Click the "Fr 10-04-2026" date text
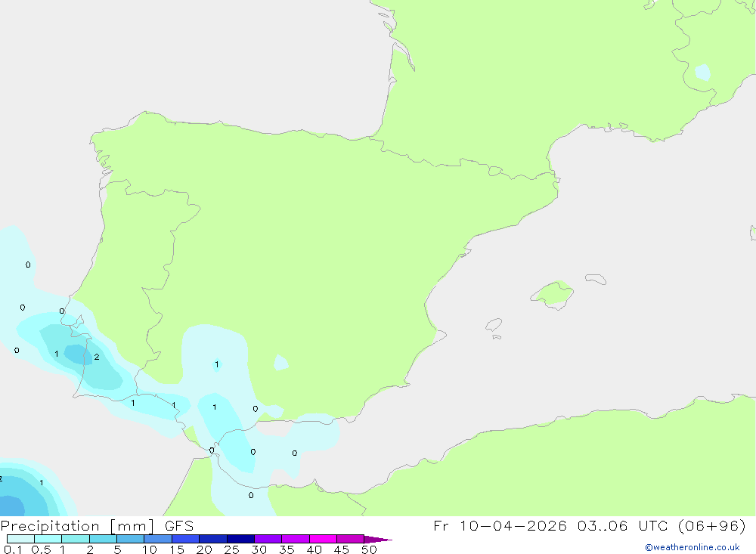Image resolution: width=756 pixels, height=554 pixels. [500, 525]
